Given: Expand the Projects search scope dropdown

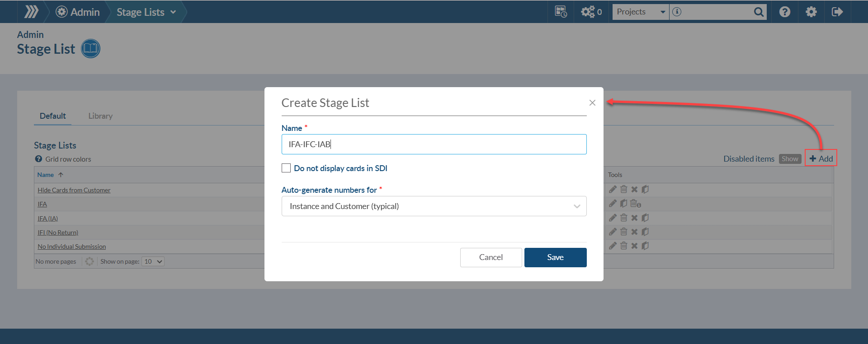Looking at the screenshot, I should (641, 12).
